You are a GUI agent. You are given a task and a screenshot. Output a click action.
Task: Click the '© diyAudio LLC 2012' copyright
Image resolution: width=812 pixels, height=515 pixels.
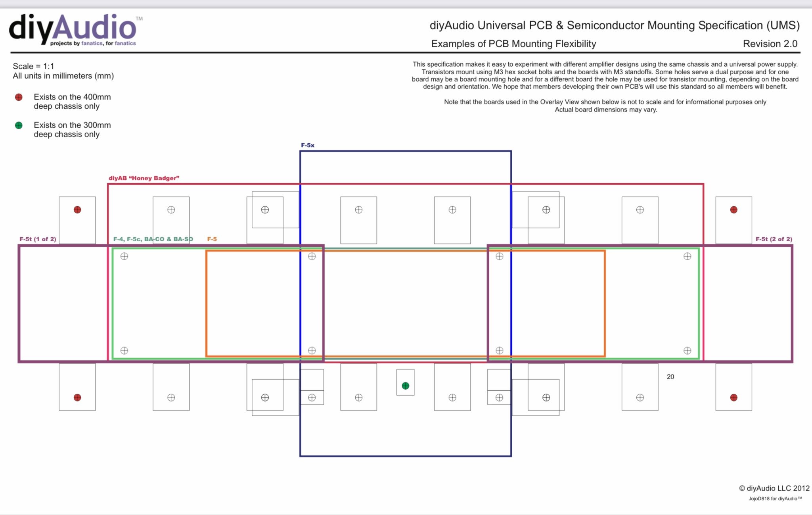pyautogui.click(x=774, y=488)
